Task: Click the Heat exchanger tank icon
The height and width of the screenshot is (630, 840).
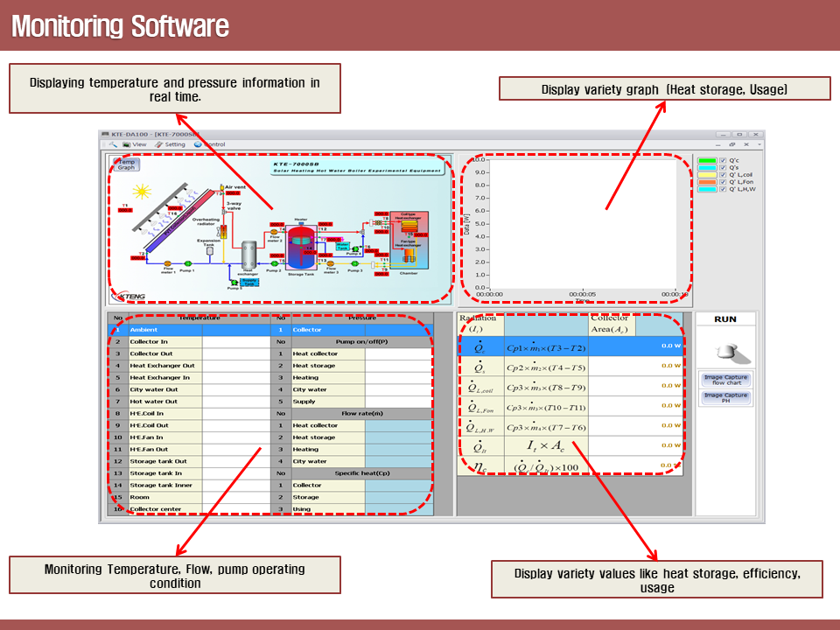Action: coord(248,254)
